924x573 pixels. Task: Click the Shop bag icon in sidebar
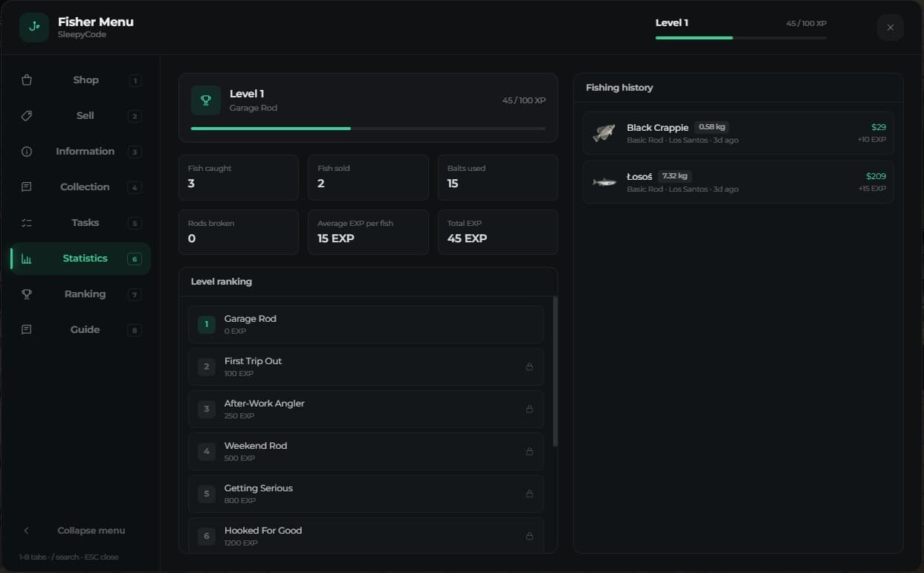(27, 80)
